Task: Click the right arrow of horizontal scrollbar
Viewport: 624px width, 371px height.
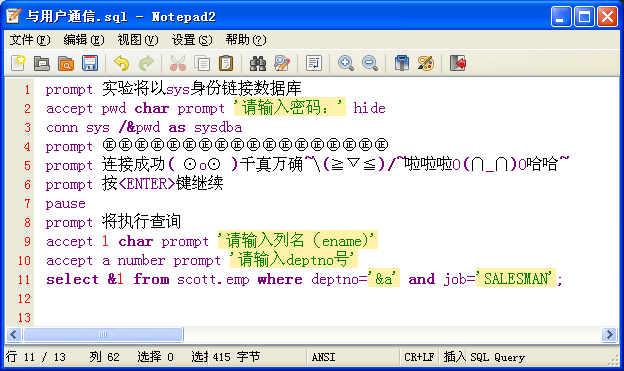Action: 609,334
